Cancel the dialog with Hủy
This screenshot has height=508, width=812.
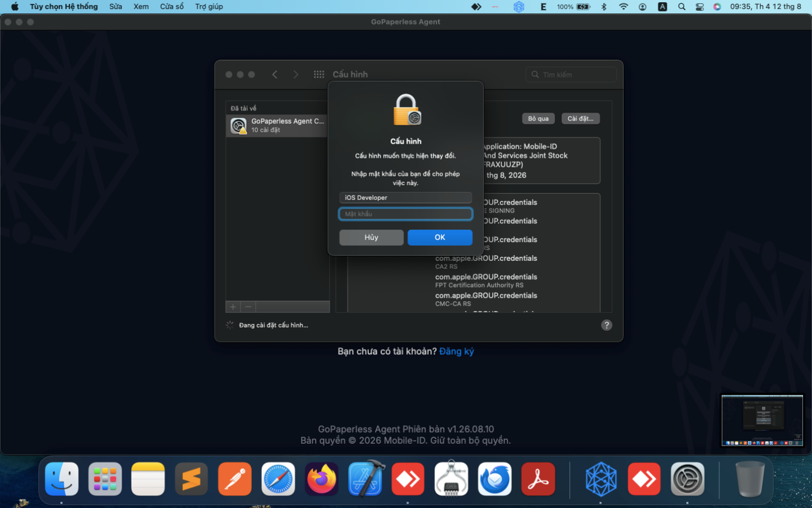(371, 238)
